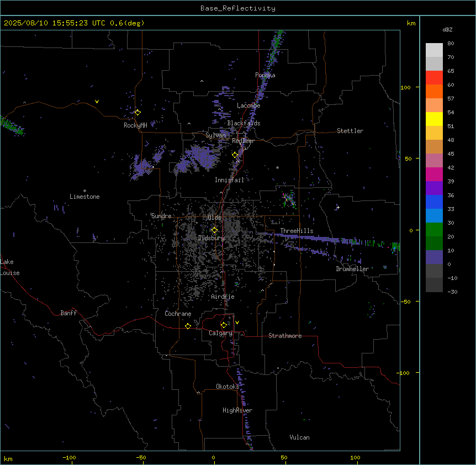The width and height of the screenshot is (476, 465).
Task: Click the blue 33–36 dBZ legend swatch
Action: click(x=434, y=202)
